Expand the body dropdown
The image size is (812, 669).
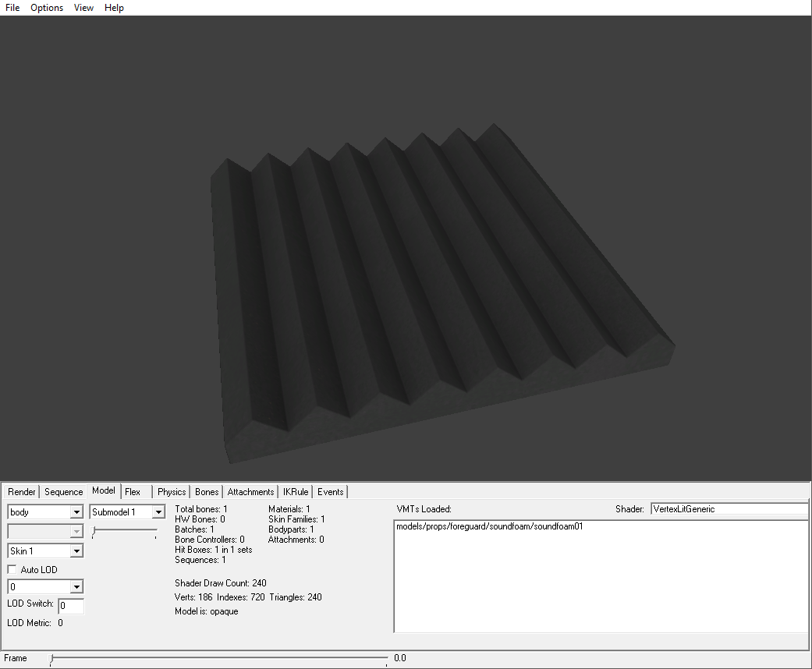click(76, 512)
